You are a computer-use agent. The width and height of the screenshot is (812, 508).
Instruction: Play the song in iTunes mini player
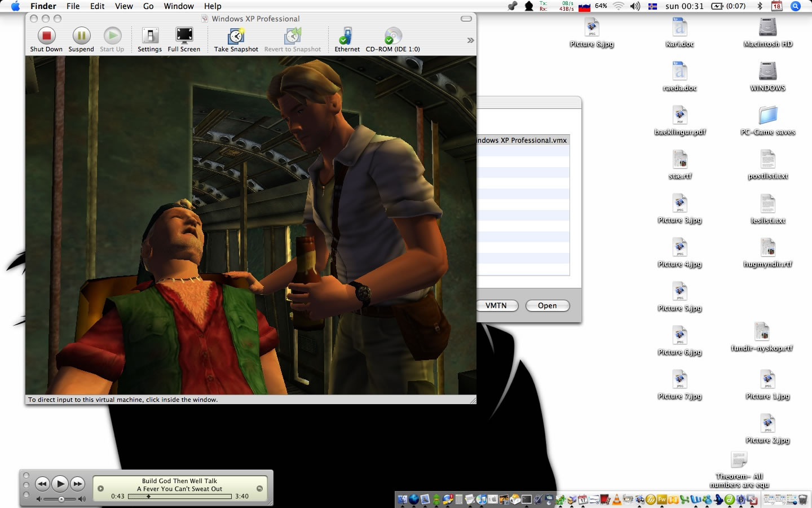tap(60, 484)
